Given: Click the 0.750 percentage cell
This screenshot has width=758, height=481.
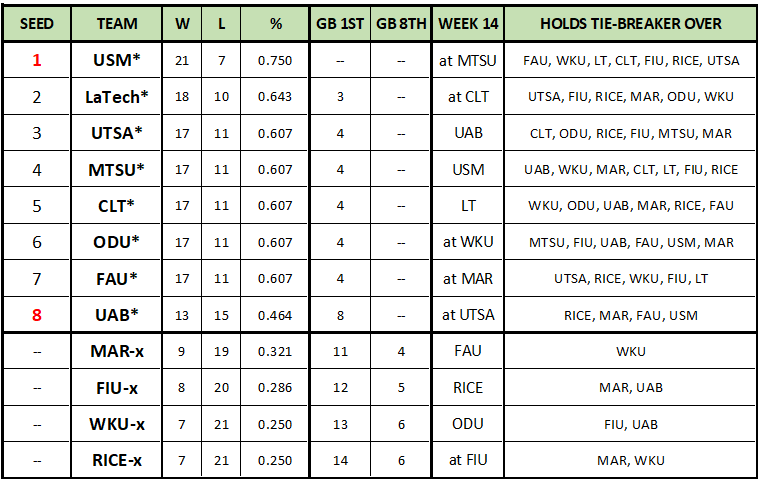Looking at the screenshot, I should pos(275,60).
